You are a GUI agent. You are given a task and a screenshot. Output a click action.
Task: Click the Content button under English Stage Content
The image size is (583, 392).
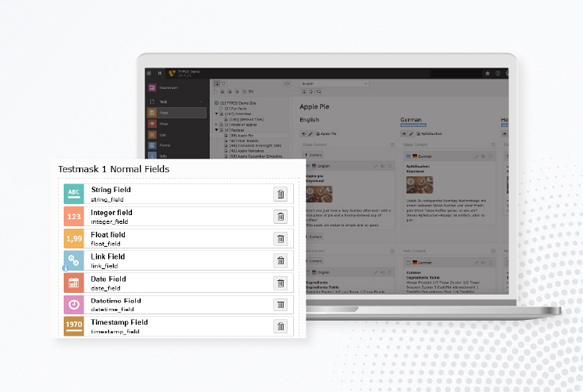point(313,155)
